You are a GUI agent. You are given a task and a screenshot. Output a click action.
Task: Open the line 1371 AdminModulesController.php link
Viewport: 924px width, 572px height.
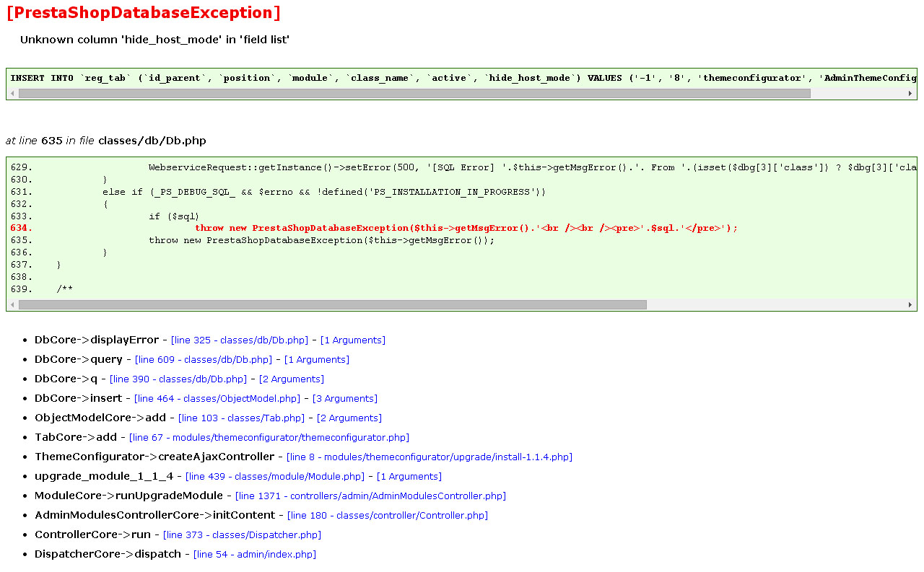tap(370, 496)
